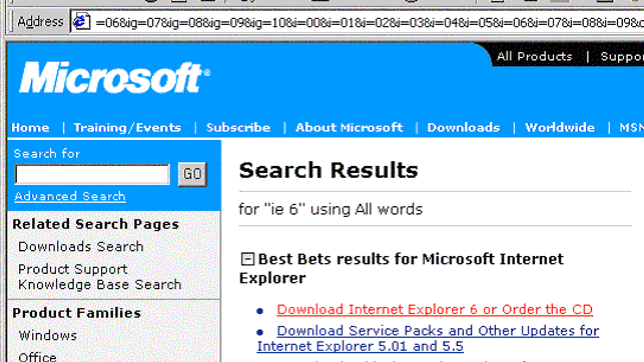Open About Microsoft in navigation bar
The image size is (644, 362).
(349, 128)
